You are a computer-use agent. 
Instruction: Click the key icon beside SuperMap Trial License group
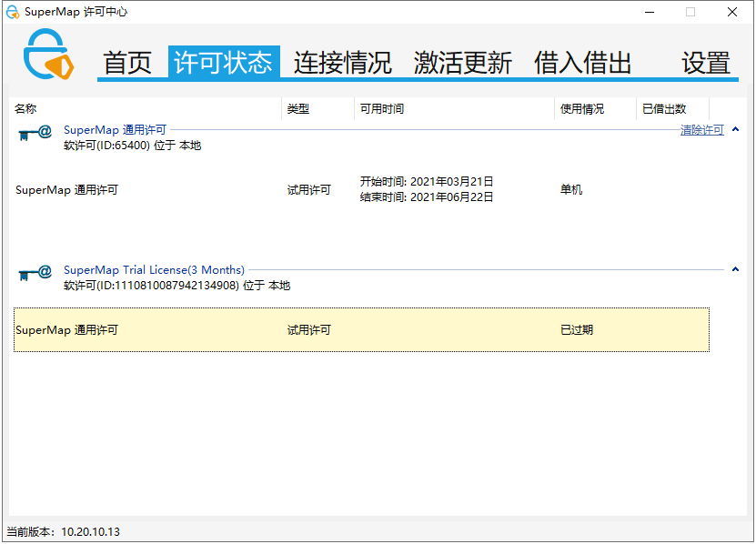(35, 273)
